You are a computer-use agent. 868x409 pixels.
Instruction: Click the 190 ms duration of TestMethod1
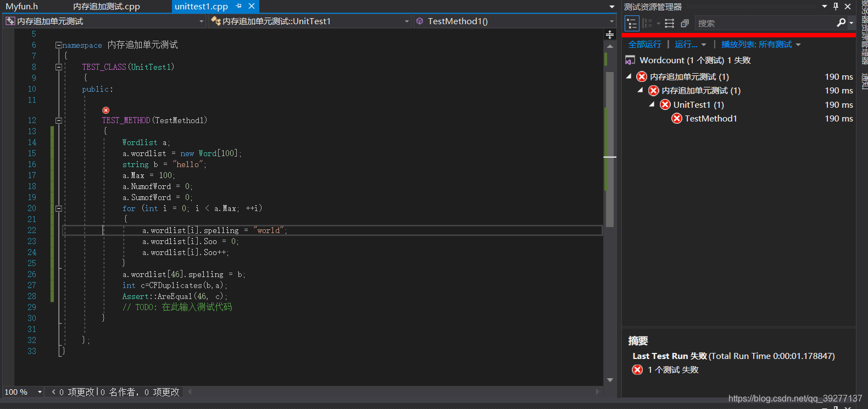click(x=839, y=118)
